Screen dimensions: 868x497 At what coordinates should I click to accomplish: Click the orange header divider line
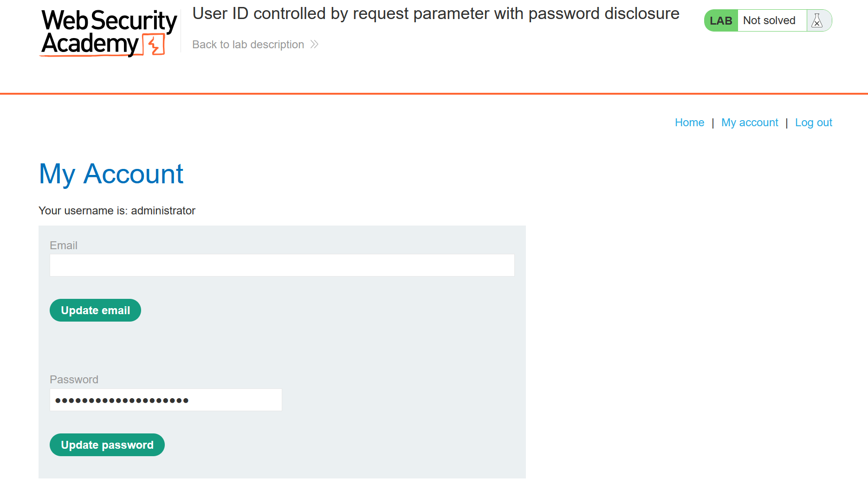click(434, 94)
